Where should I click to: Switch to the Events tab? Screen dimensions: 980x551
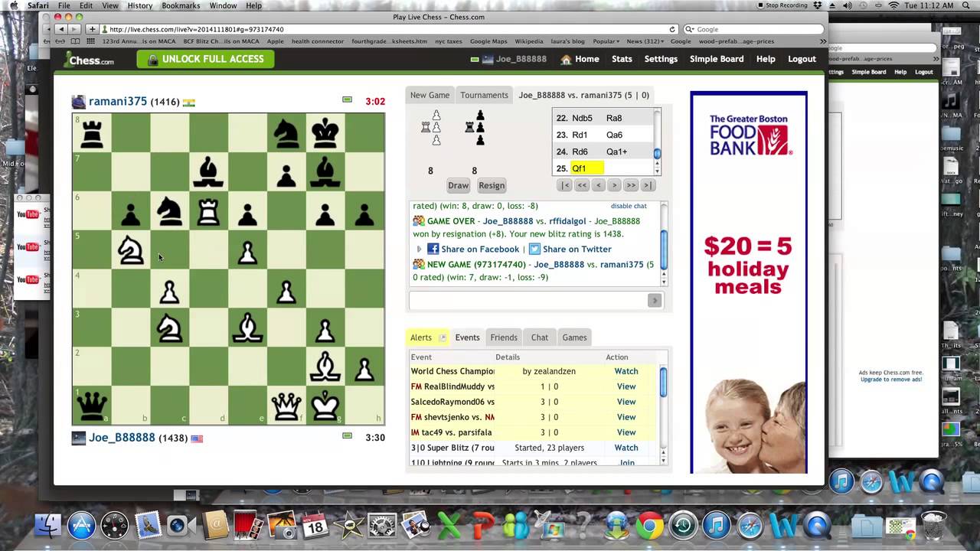467,337
